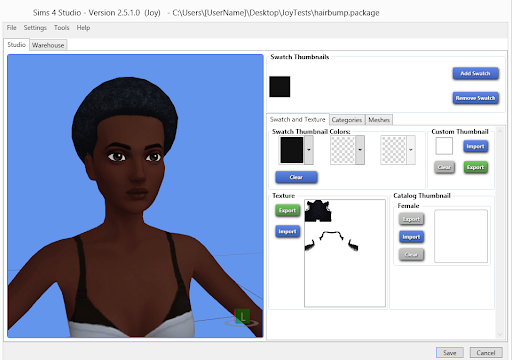Export the hair texture

(x=287, y=210)
